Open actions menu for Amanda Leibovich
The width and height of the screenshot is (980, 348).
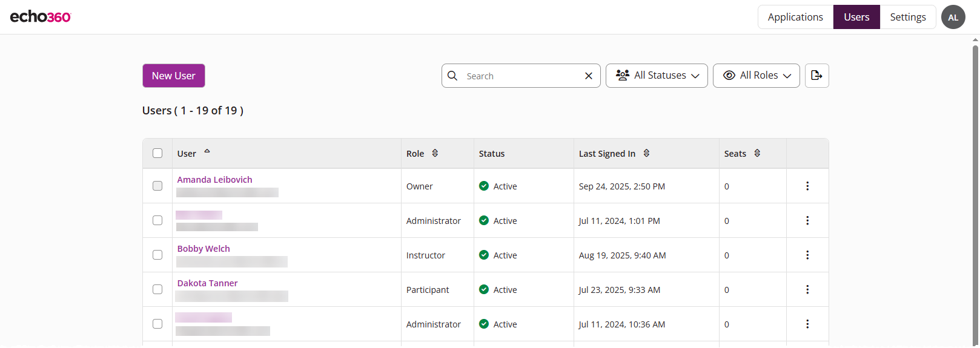point(807,186)
